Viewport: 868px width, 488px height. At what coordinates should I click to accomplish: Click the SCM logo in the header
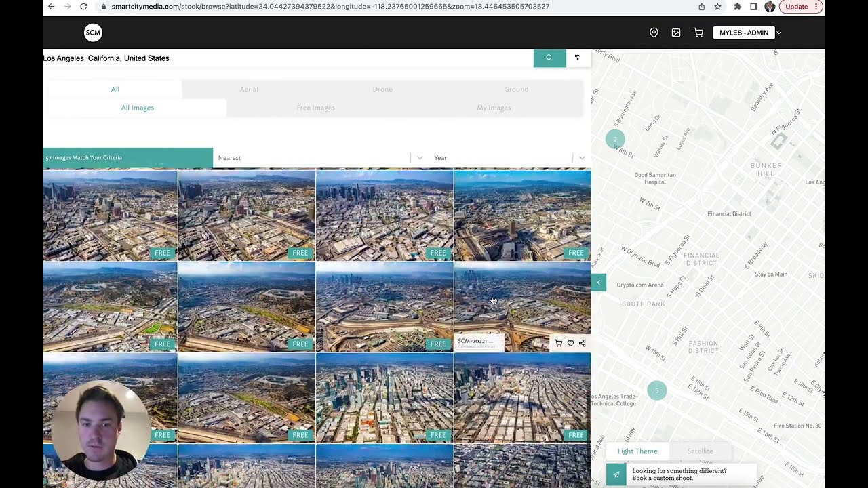coord(93,33)
